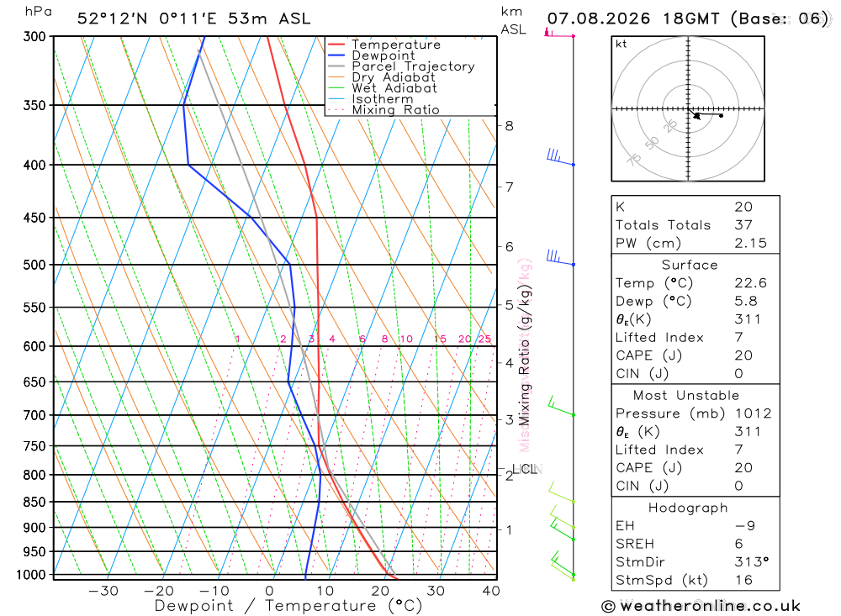Click the 'Most Unstable' section header

point(686,396)
